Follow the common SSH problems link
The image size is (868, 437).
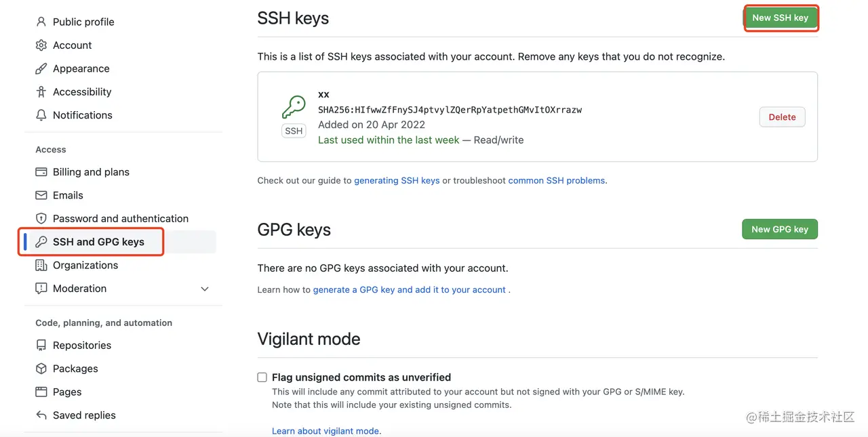click(556, 181)
